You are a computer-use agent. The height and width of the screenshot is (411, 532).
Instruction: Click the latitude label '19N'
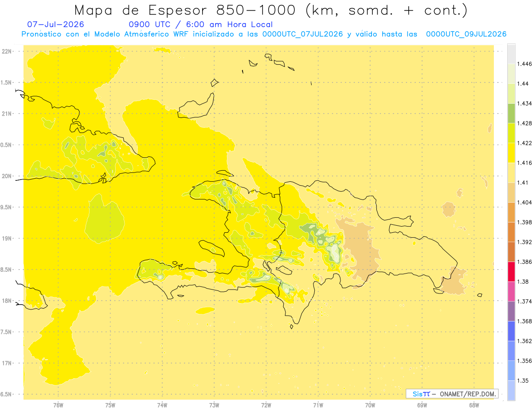click(7, 239)
